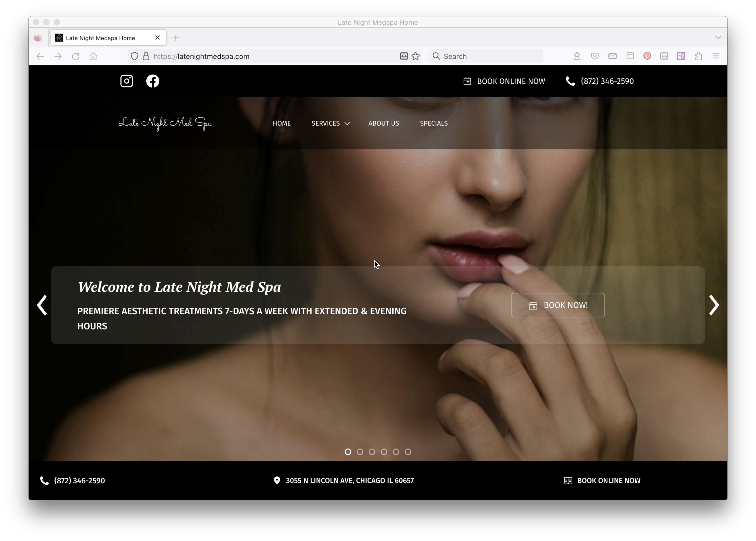Show site security padlock info
The width and height of the screenshot is (756, 541).
point(146,56)
